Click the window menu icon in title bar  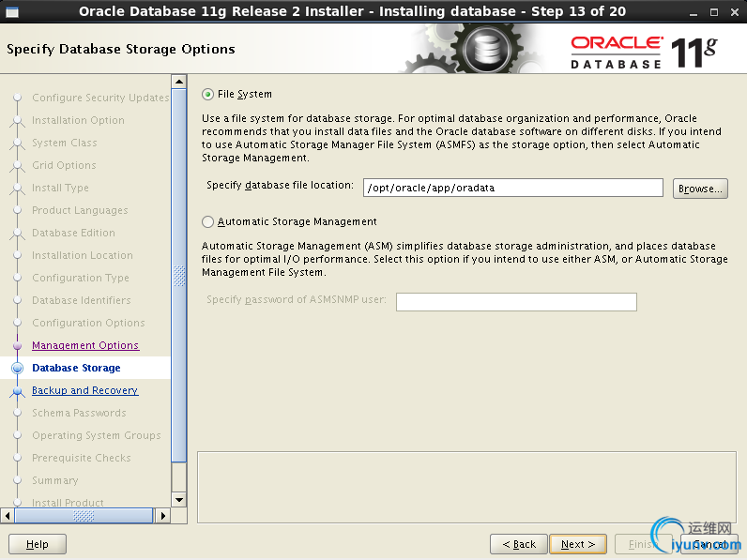pyautogui.click(x=12, y=12)
